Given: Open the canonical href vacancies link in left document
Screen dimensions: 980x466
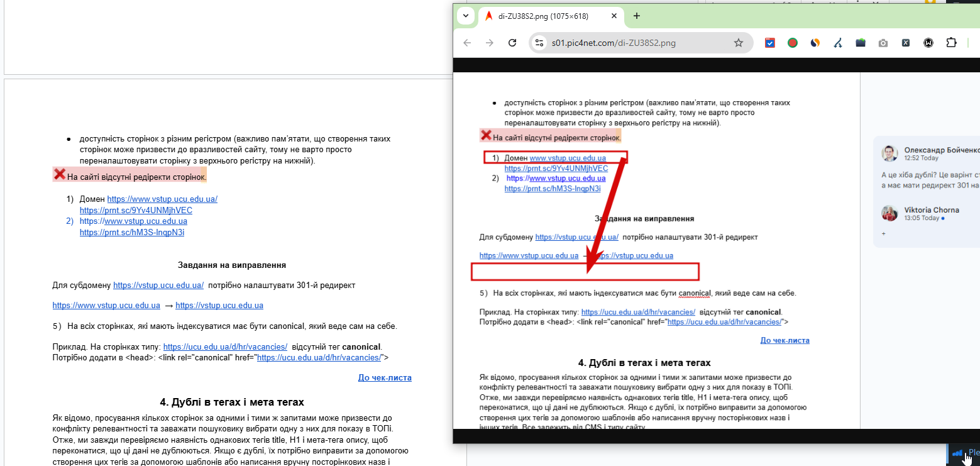Looking at the screenshot, I should (320, 357).
